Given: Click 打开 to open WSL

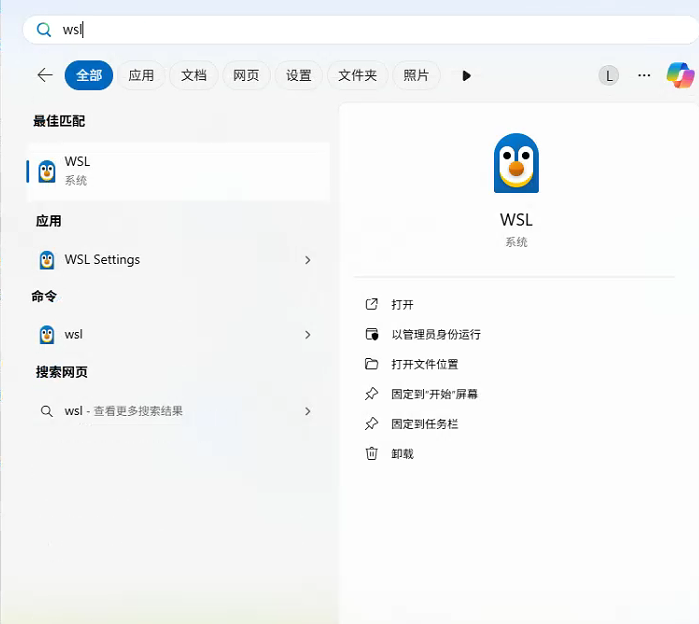Looking at the screenshot, I should [x=402, y=304].
